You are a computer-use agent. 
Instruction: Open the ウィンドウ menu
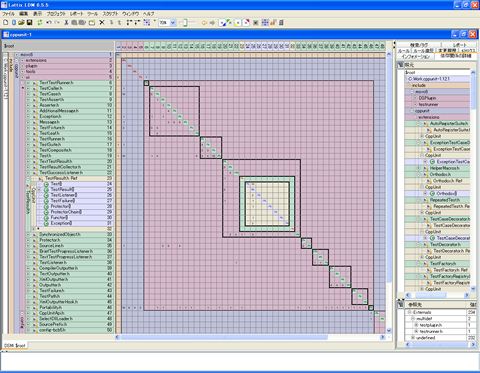click(130, 14)
